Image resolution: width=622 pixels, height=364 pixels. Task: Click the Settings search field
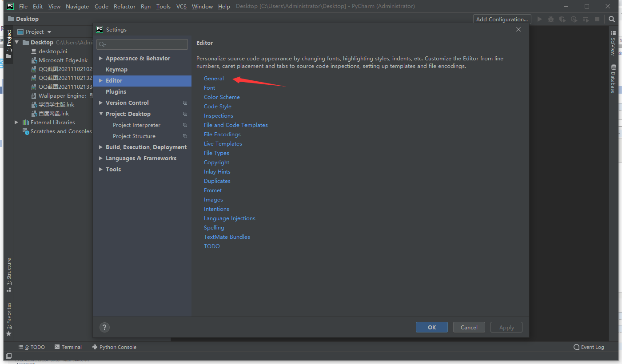click(142, 44)
